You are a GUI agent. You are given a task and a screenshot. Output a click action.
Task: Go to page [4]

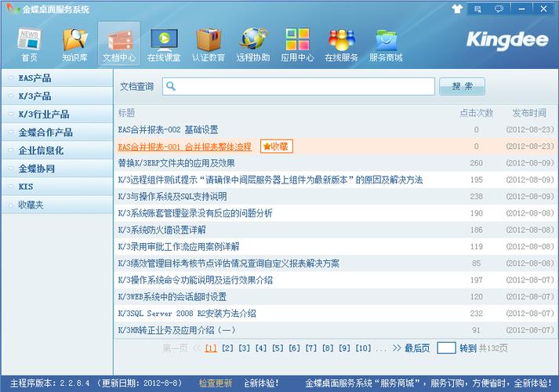click(261, 348)
